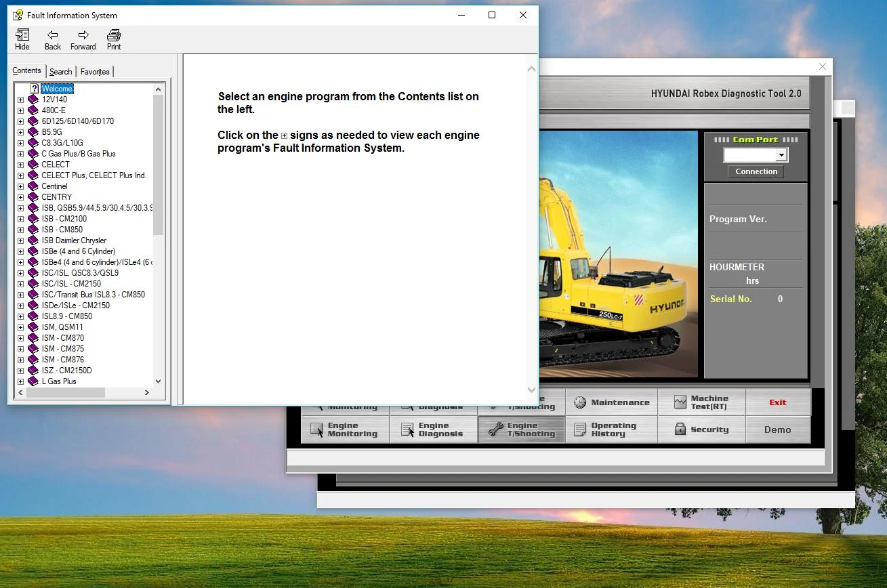Click the book icon beside CENTRY
The image size is (887, 588).
pos(33,197)
